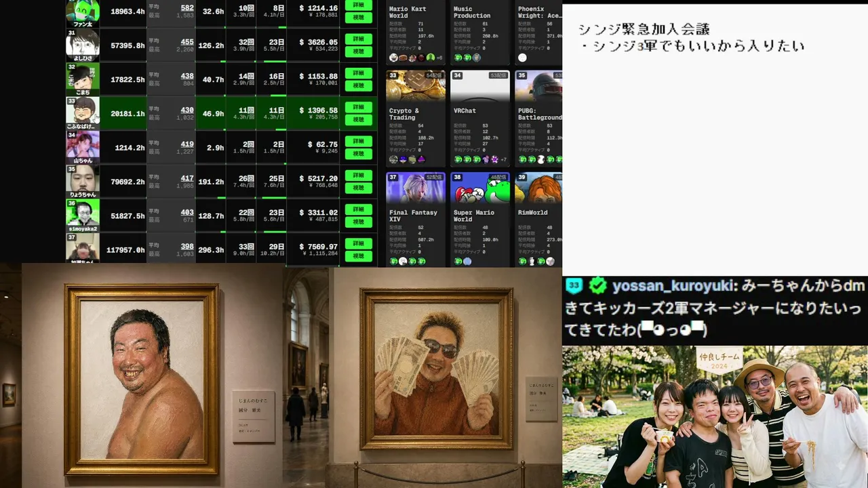The height and width of the screenshot is (488, 868).
Task: Open 詳細 in the 117957.0h row
Action: point(359,243)
